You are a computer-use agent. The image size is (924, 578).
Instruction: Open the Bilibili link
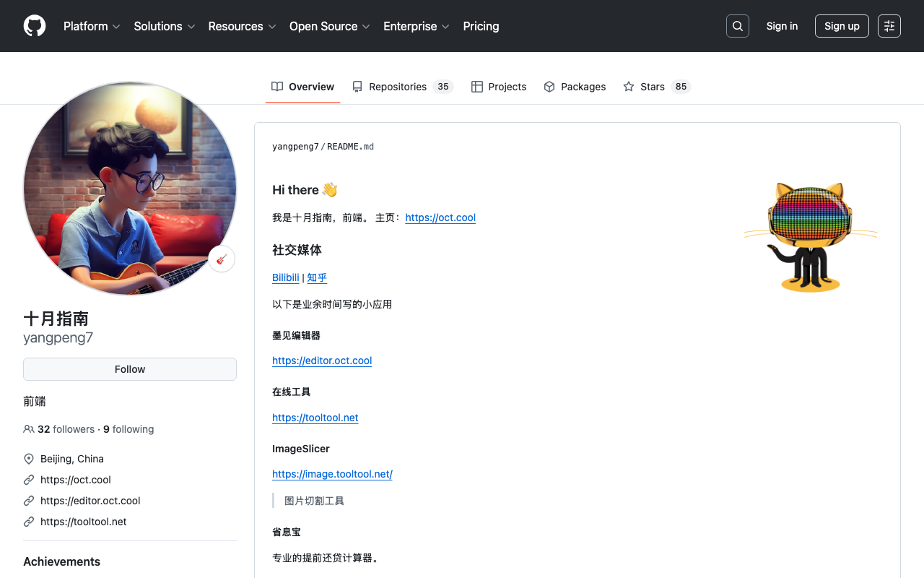[286, 277]
